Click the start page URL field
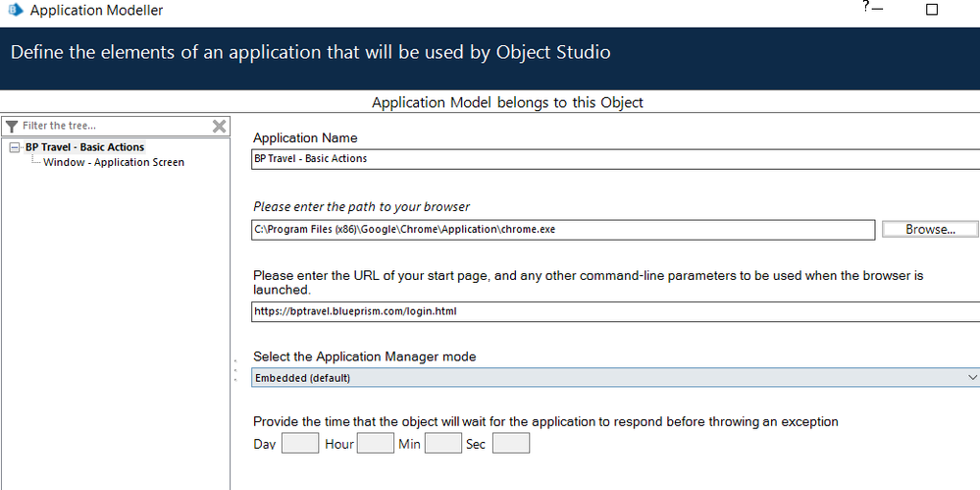Screen dimensions: 980x490 [615, 312]
